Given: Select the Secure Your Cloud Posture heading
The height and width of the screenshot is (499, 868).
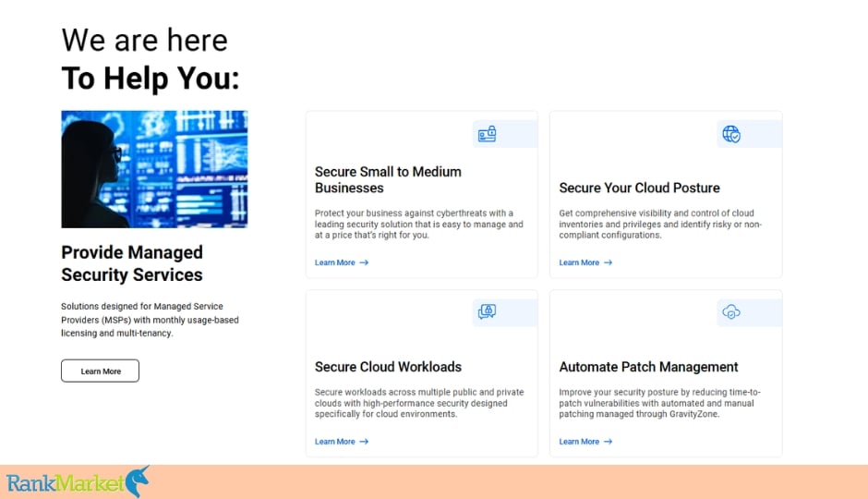Looking at the screenshot, I should click(x=639, y=189).
